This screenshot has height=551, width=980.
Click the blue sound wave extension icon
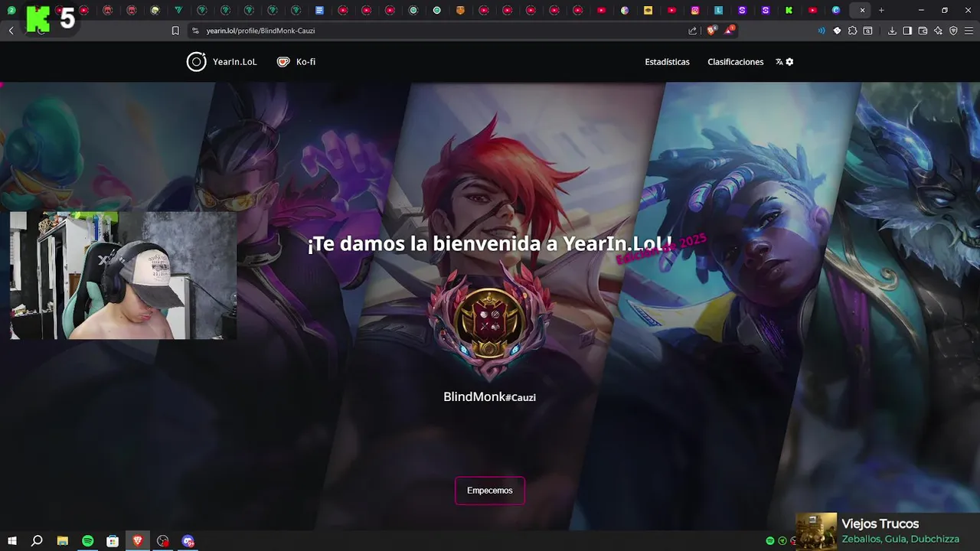point(822,31)
